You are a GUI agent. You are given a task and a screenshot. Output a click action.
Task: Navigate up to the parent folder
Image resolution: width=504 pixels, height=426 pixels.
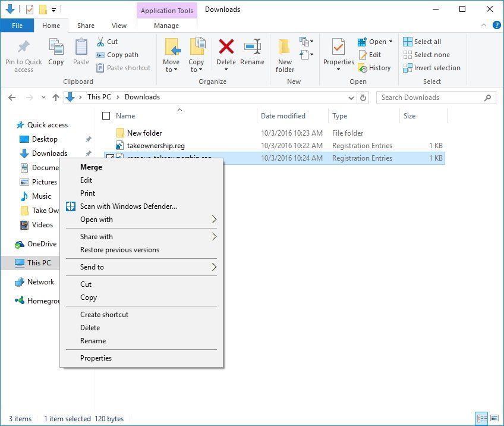click(55, 97)
